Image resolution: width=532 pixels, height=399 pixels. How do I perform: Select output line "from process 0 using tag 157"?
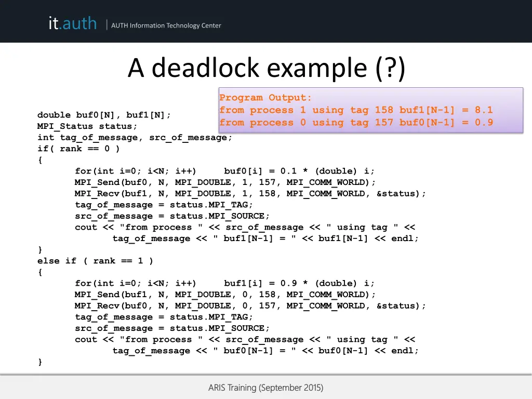[x=356, y=123]
